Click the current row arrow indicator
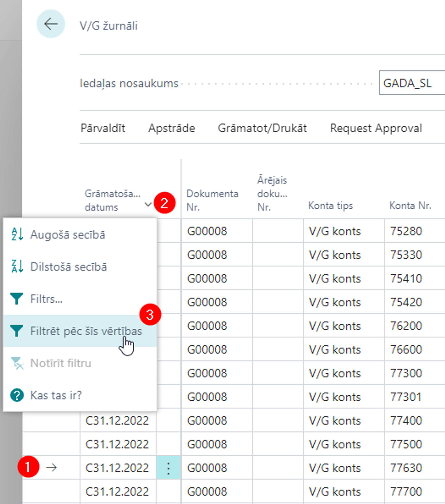Image resolution: width=445 pixels, height=504 pixels. pyautogui.click(x=51, y=468)
